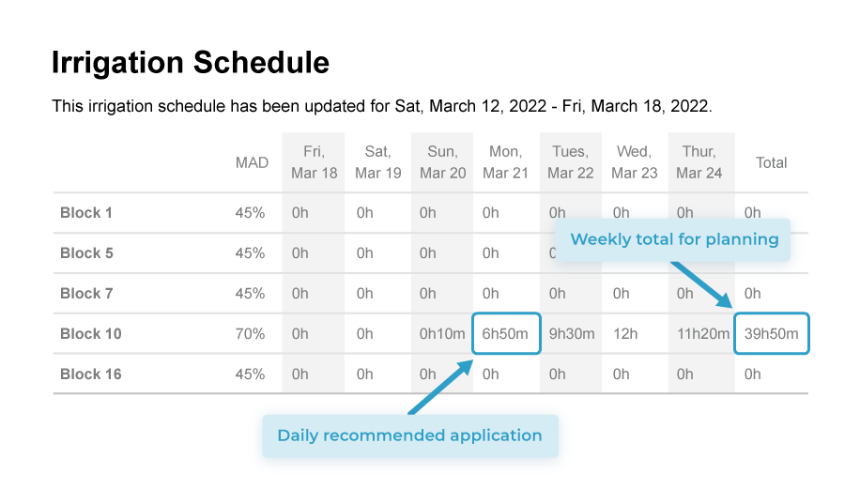Click the Total column header
Screen dimensions: 860x504
(771, 162)
